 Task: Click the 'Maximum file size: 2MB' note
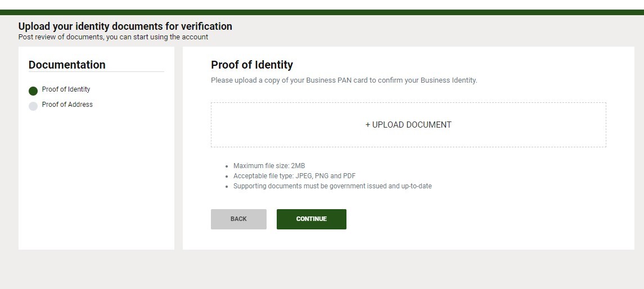(269, 166)
